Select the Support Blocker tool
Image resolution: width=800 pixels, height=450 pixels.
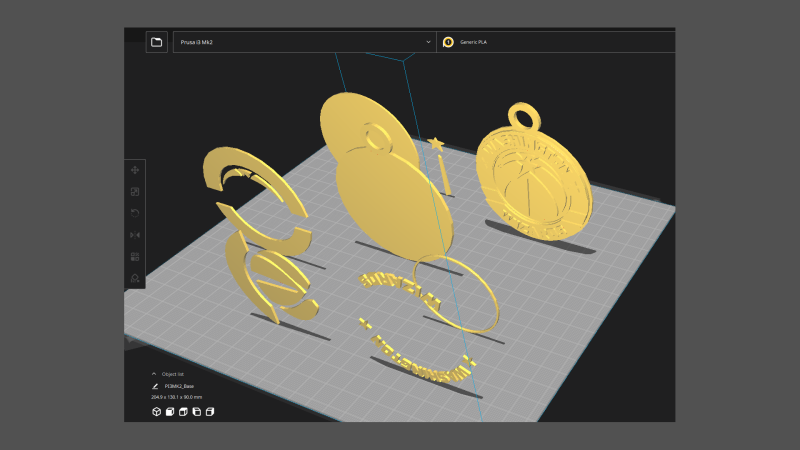[x=135, y=277]
